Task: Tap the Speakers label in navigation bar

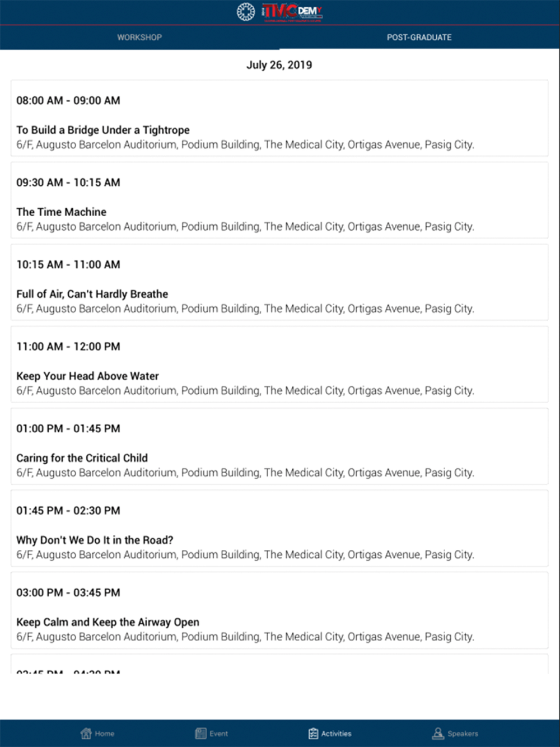Action: pos(463,734)
